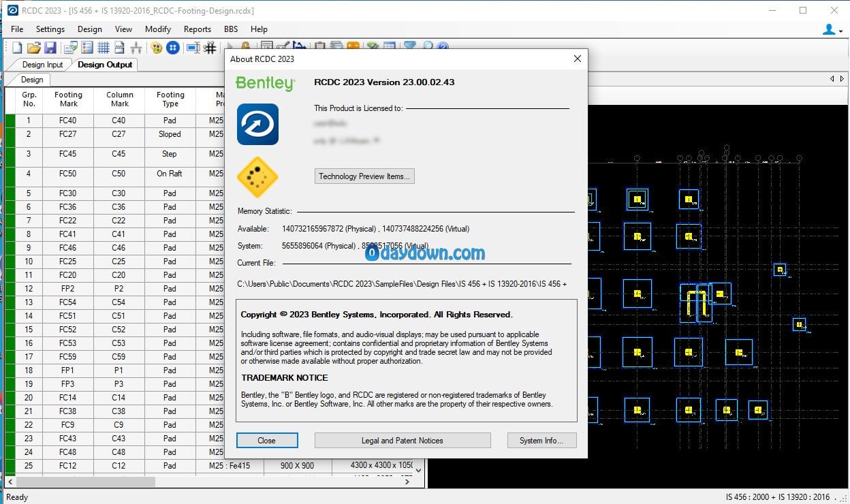850x504 pixels.
Task: Open the Design menu
Action: pyautogui.click(x=89, y=29)
